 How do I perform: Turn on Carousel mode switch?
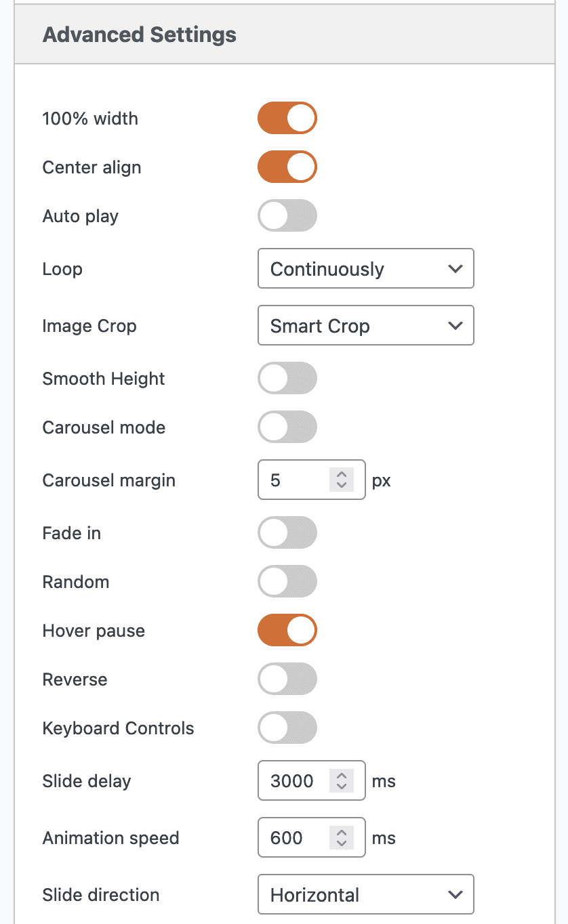[x=287, y=427]
